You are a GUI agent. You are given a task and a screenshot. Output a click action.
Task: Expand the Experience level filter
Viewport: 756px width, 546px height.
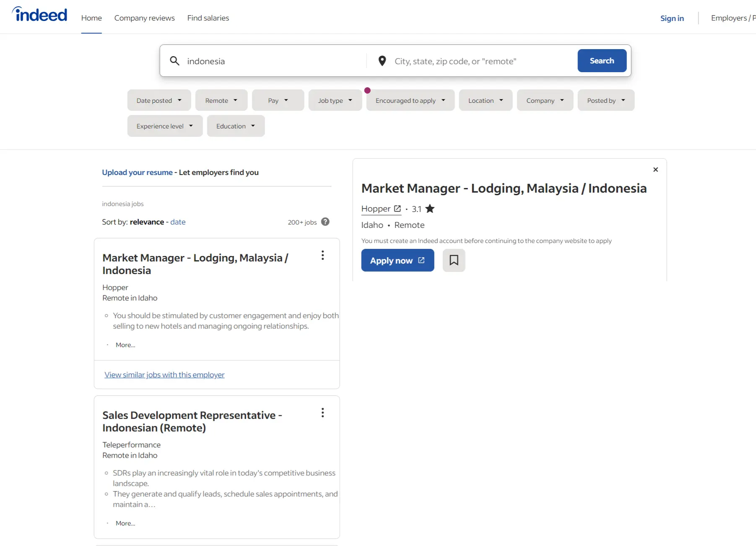tap(165, 126)
